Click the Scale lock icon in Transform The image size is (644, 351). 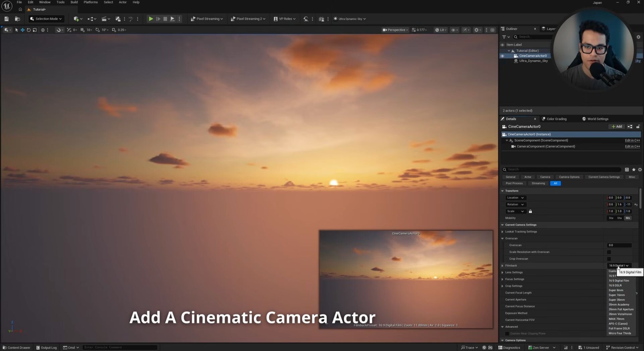click(530, 211)
